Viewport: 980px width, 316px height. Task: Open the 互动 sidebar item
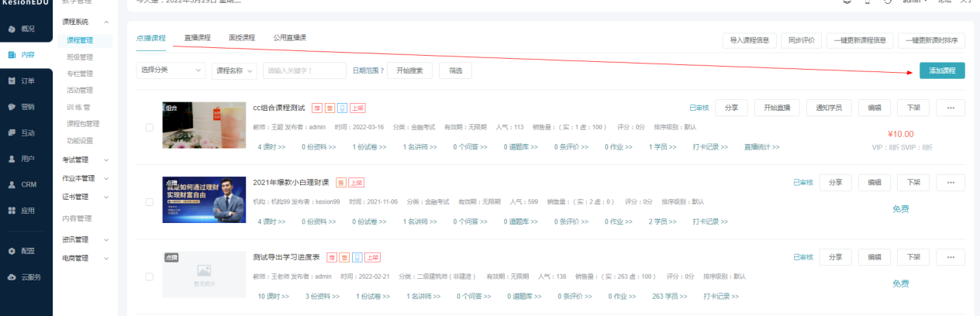(x=26, y=132)
